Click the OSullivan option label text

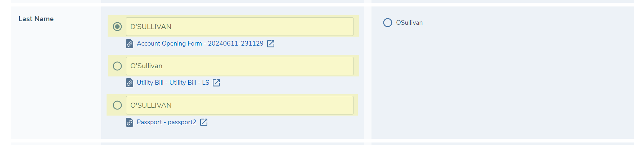[409, 23]
